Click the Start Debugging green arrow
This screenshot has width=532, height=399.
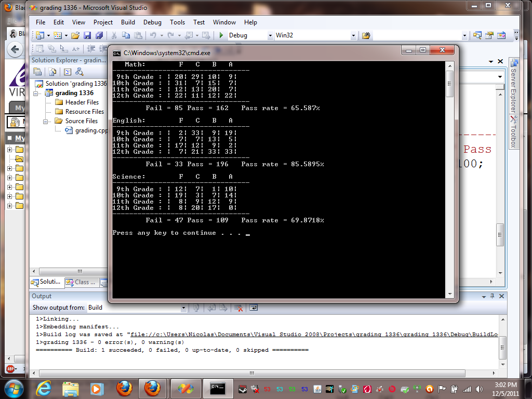(x=221, y=35)
